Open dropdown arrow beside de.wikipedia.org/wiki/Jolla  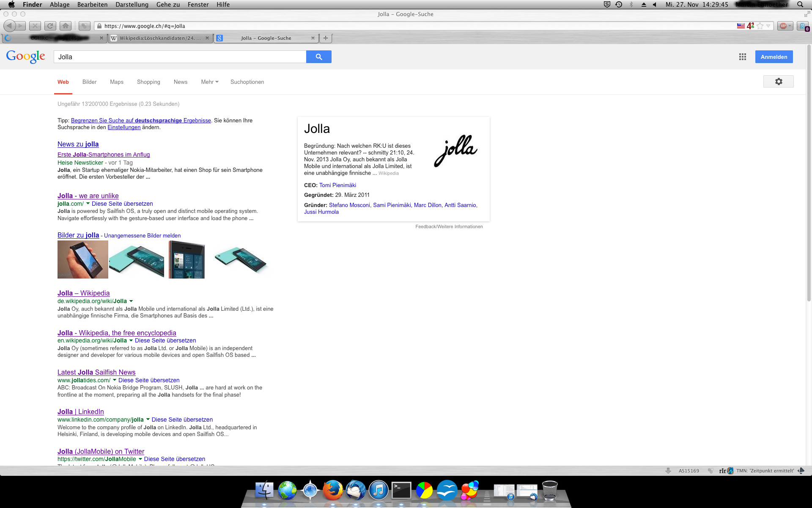point(131,301)
